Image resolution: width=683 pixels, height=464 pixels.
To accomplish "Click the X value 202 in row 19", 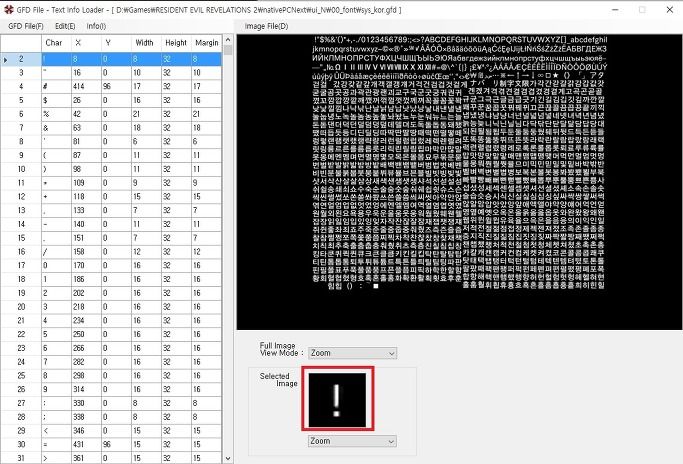I will tap(86, 293).
